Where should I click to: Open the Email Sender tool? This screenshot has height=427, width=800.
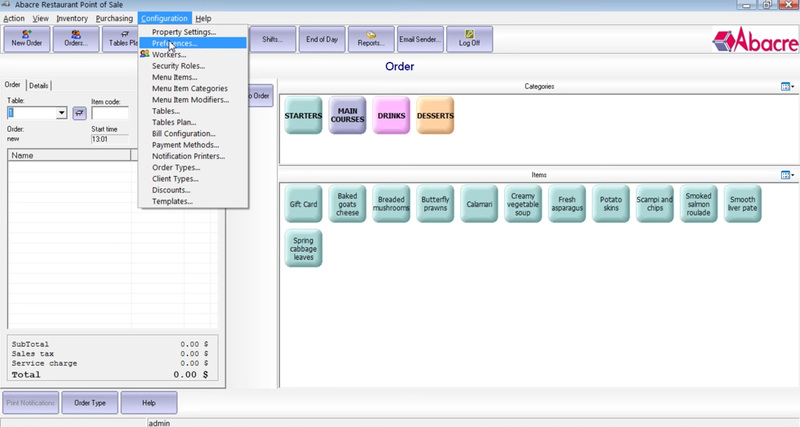(420, 39)
